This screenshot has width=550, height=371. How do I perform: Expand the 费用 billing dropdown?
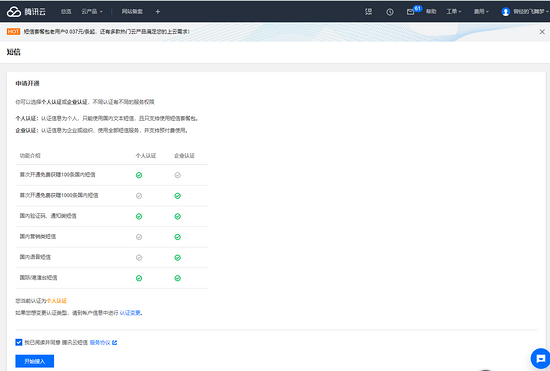481,12
